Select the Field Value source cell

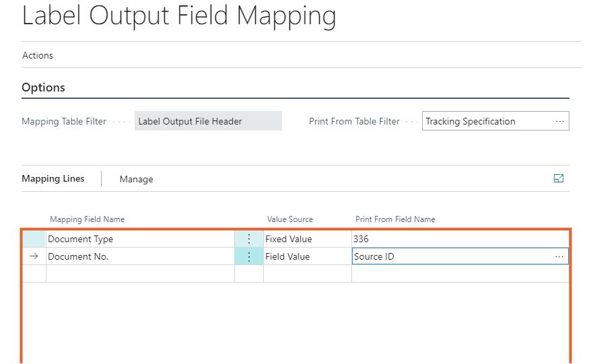(x=306, y=257)
